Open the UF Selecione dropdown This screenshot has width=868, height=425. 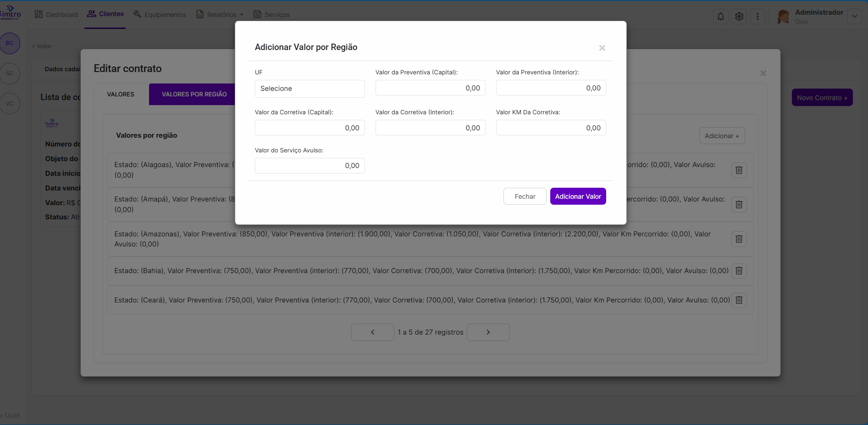click(x=310, y=89)
